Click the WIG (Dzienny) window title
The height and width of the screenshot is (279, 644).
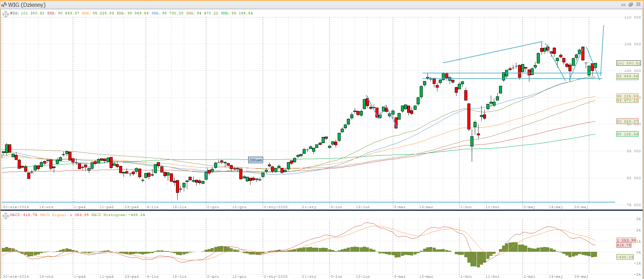pos(27,5)
